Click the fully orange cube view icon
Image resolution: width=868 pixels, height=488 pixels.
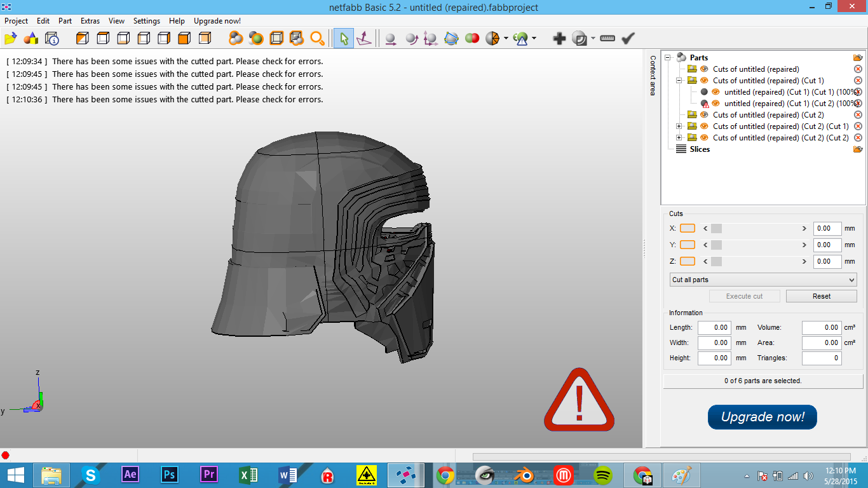184,39
